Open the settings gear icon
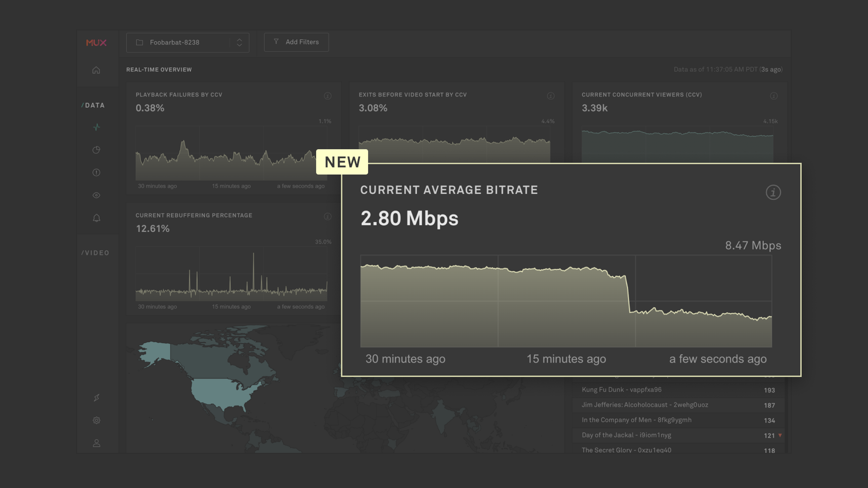Image resolution: width=868 pixels, height=488 pixels. click(x=96, y=420)
